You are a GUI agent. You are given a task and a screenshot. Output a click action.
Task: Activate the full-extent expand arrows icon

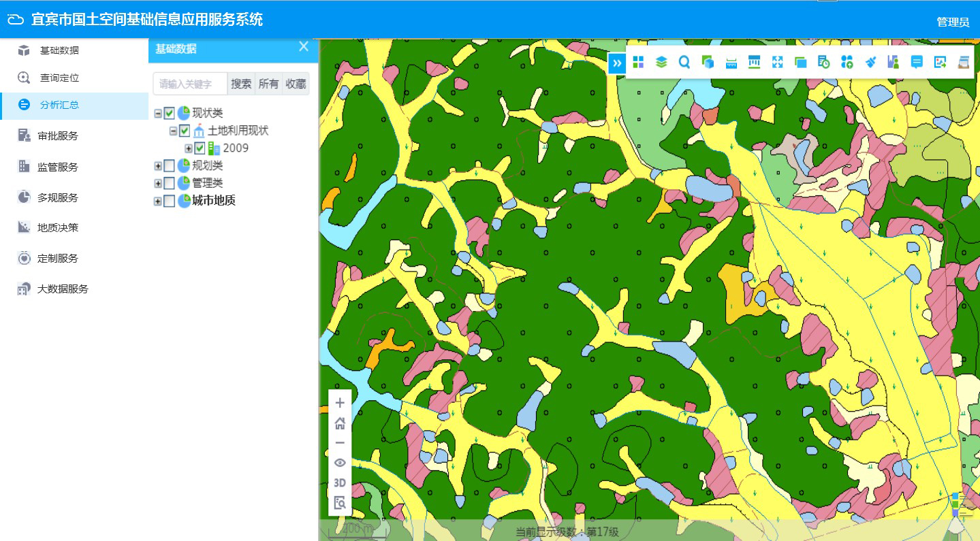[778, 63]
